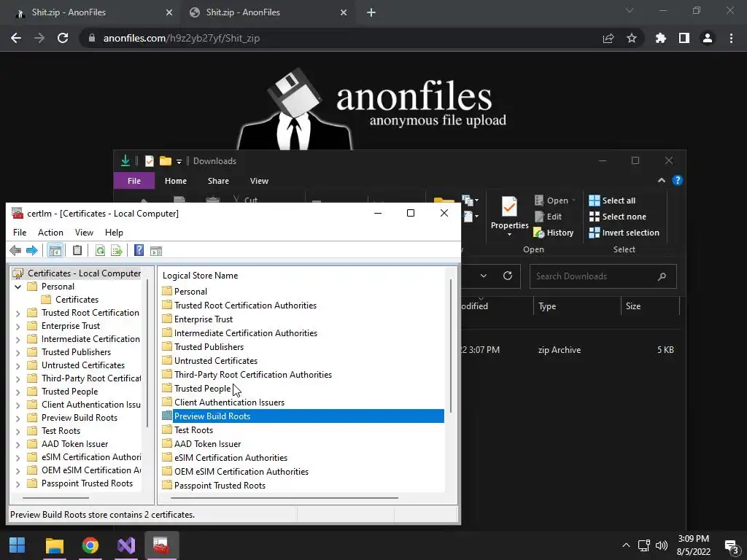Select Passpoint Trusted Roots in left tree

(x=87, y=483)
